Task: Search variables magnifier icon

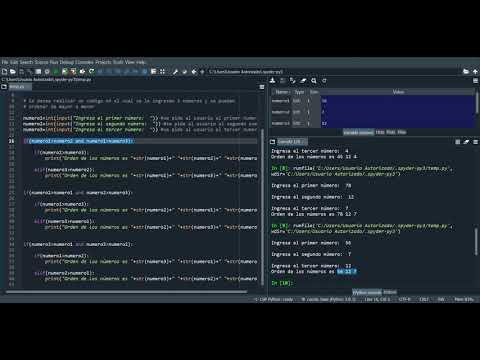Action: pyautogui.click(x=314, y=81)
